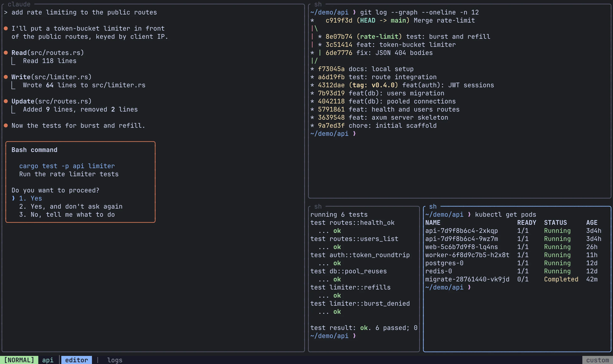The height and width of the screenshot is (364, 613).
Task: Click commit 9a7ed3f initial scaffold
Action: coord(373,125)
